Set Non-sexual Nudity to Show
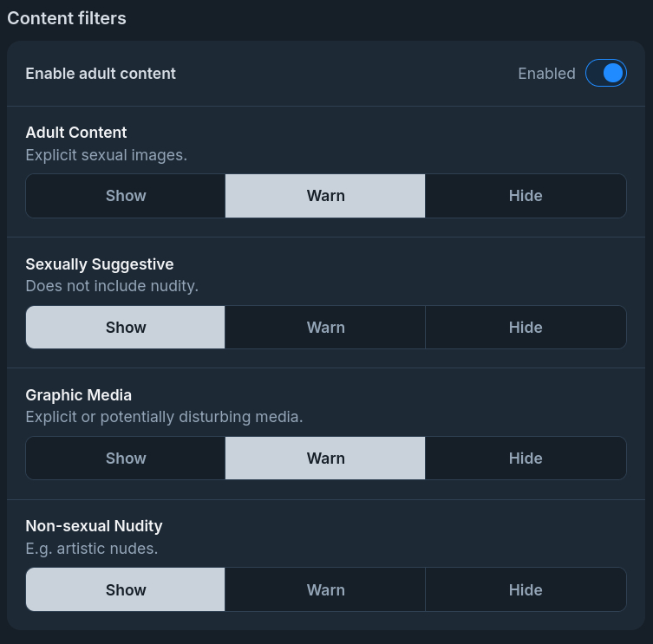 (x=126, y=590)
